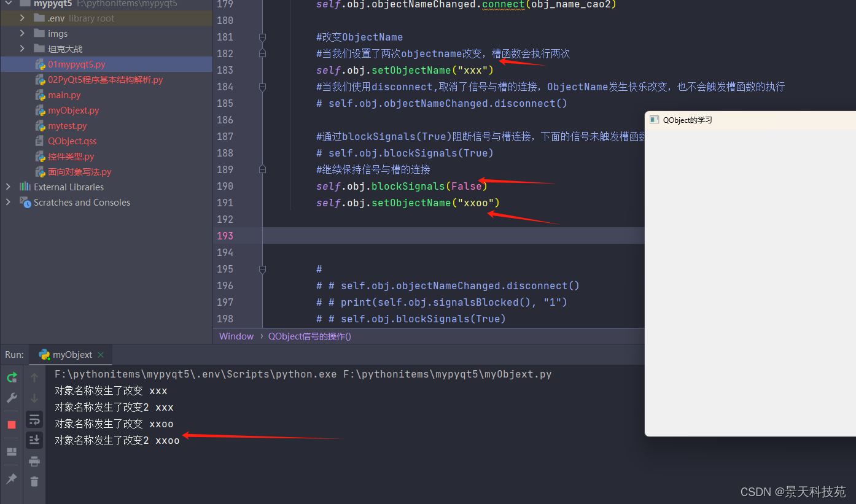This screenshot has width=856, height=504.
Task: Fold code at line 181 gutter marker
Action: (x=263, y=37)
